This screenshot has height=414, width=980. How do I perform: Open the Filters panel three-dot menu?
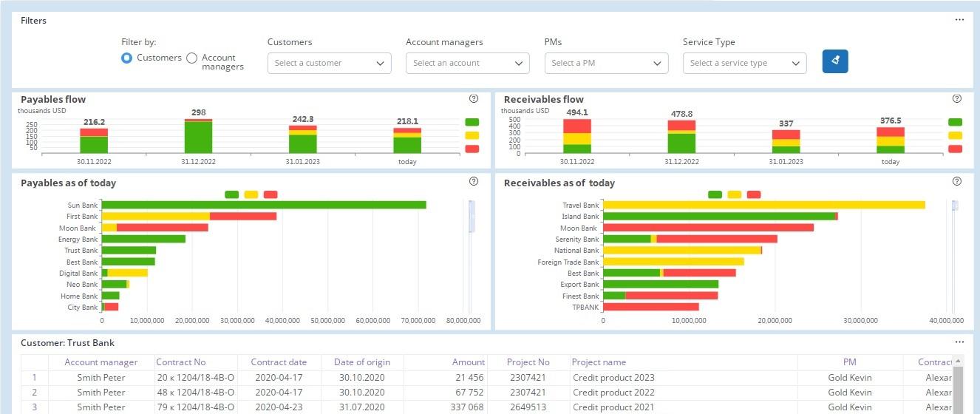(x=959, y=20)
